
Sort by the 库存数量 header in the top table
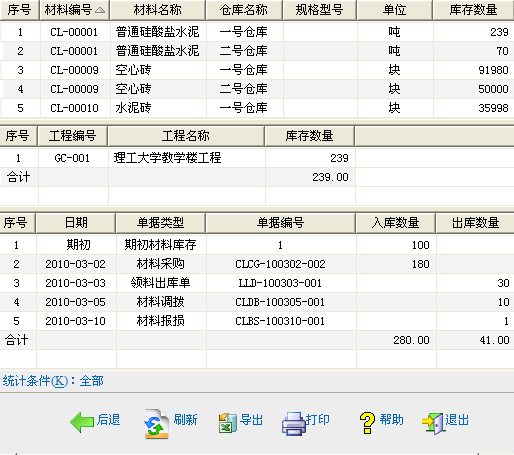tap(473, 10)
